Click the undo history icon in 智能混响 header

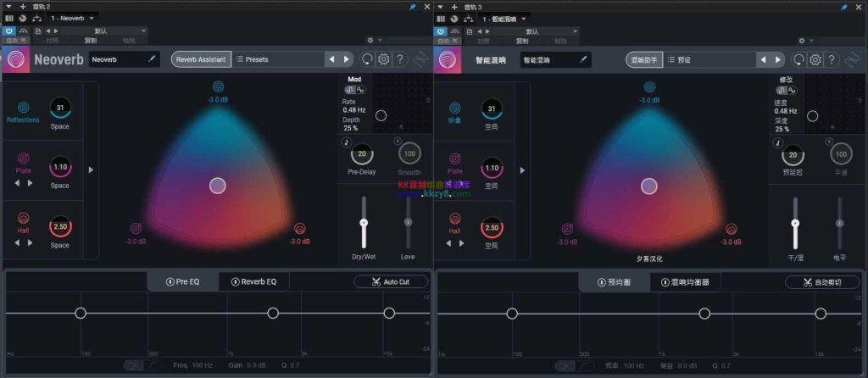798,59
